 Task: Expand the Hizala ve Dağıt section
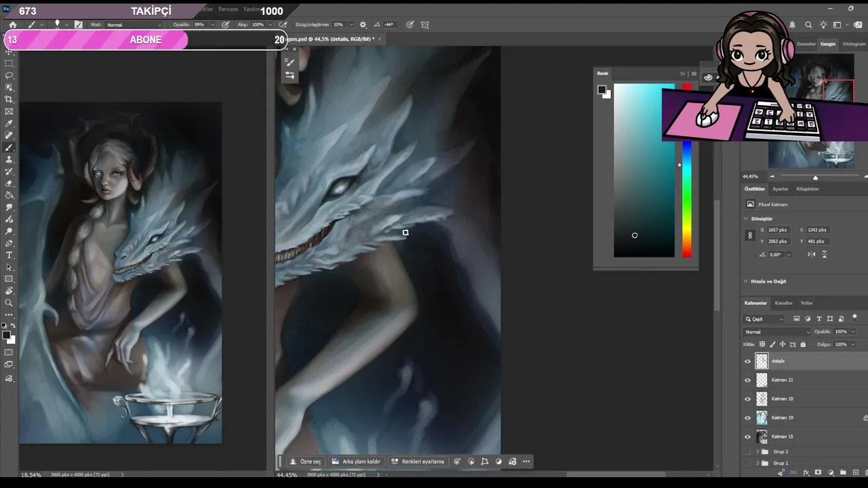click(x=746, y=281)
